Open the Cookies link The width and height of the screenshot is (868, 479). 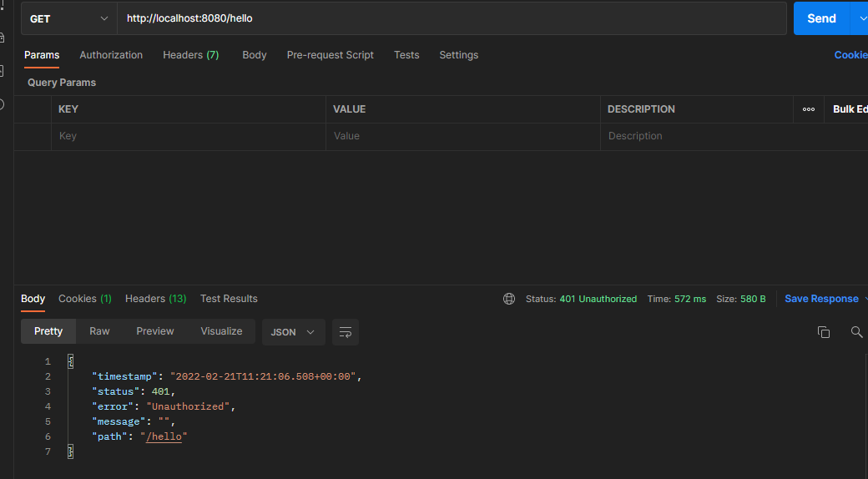pyautogui.click(x=850, y=55)
